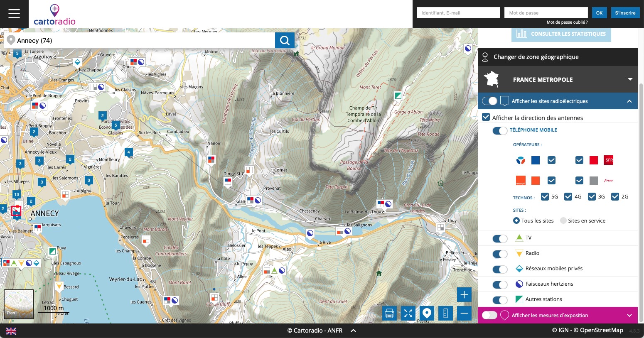This screenshot has width=644, height=338.
Task: Print the map with printer icon
Action: pyautogui.click(x=389, y=314)
